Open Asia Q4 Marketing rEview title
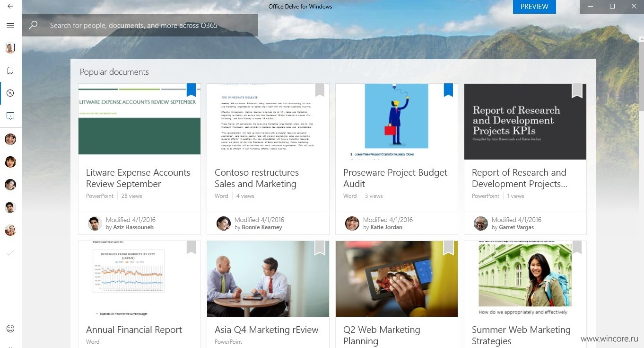The width and height of the screenshot is (644, 348). click(267, 330)
